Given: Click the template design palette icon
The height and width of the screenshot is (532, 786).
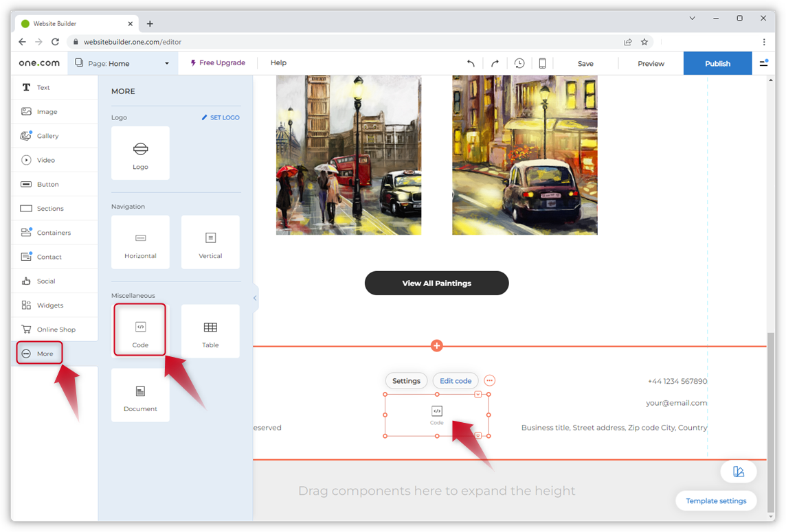Looking at the screenshot, I should point(739,472).
